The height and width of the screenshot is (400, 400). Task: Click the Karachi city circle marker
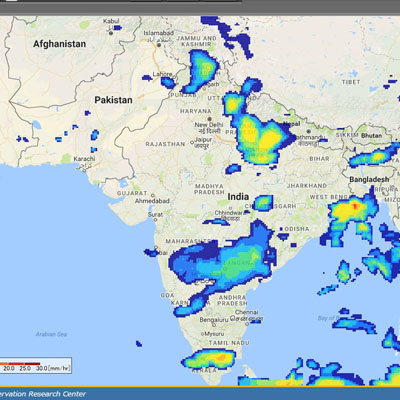tap(84, 170)
